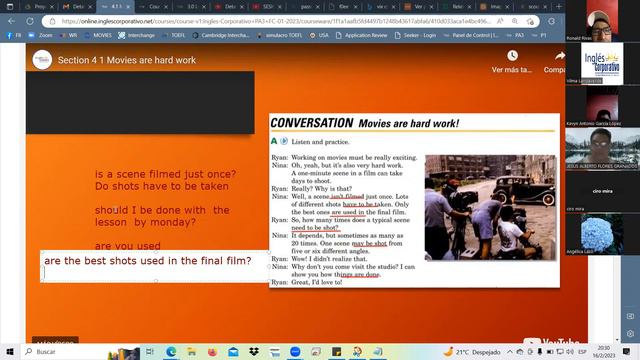Click the zoom magnifier icon in address bar
This screenshot has width=640, height=360.
pyautogui.click(x=515, y=21)
